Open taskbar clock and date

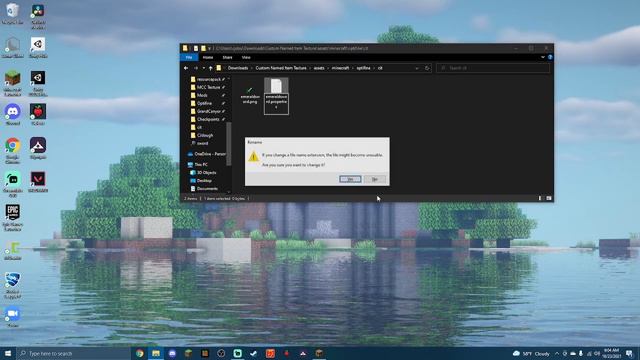coord(611,353)
